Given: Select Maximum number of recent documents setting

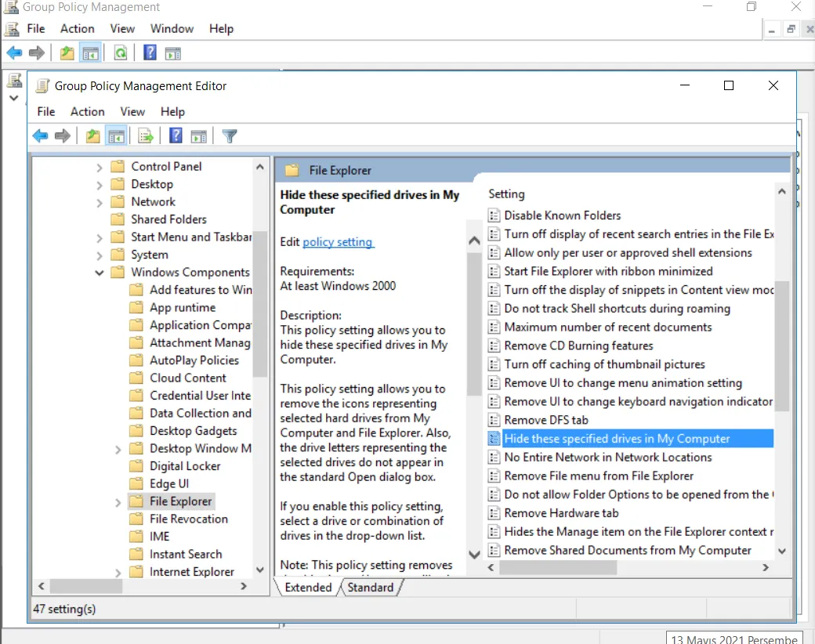Looking at the screenshot, I should [607, 327].
